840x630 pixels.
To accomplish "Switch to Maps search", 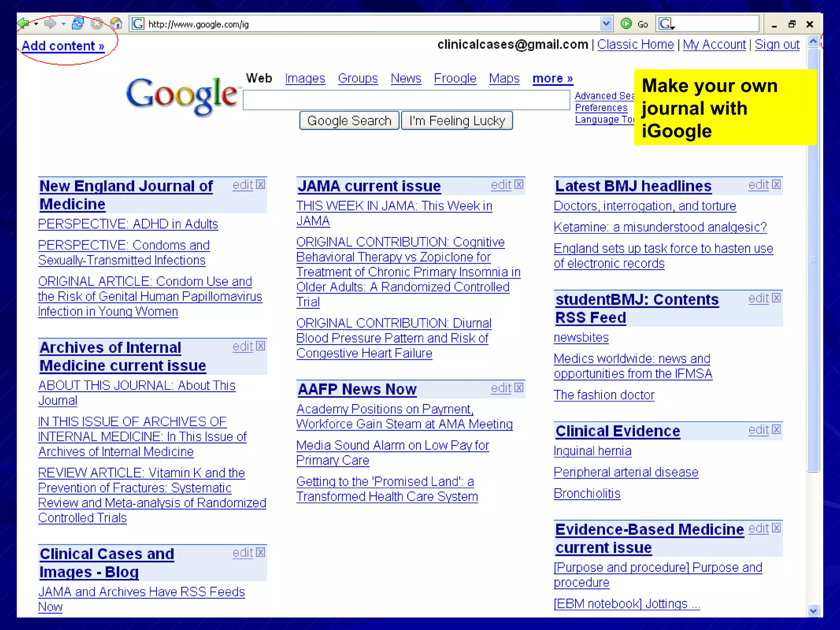I will (504, 78).
